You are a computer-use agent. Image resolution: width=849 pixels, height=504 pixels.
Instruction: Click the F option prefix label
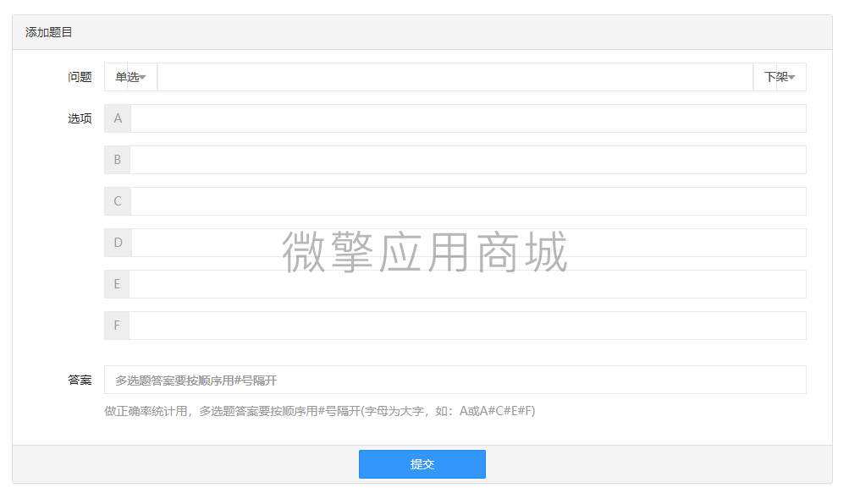tap(117, 326)
